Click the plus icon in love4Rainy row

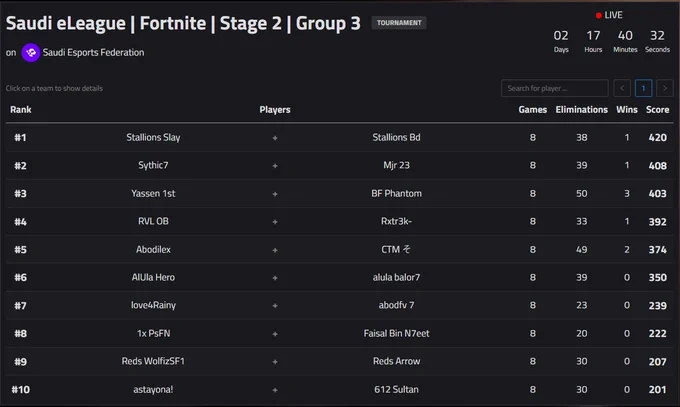(x=275, y=305)
